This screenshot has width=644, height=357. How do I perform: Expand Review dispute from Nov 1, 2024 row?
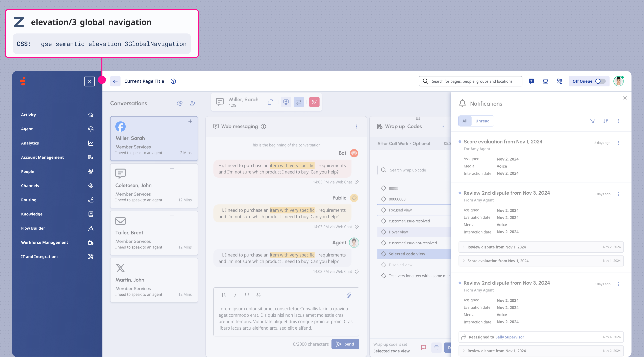pos(496,247)
